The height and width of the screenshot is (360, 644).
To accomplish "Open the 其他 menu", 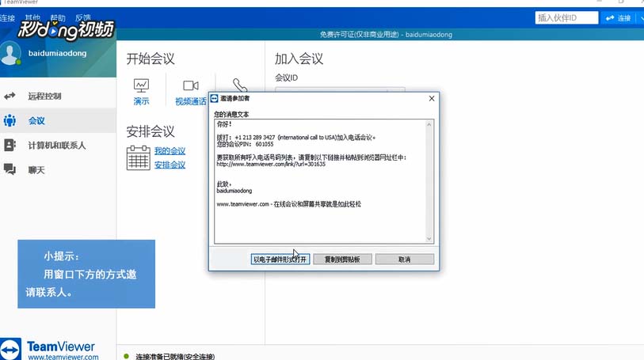I will point(32,17).
